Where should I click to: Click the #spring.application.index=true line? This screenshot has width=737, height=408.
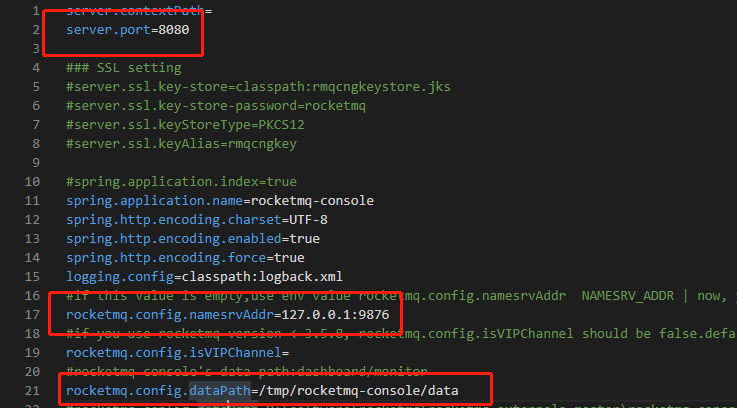181,182
